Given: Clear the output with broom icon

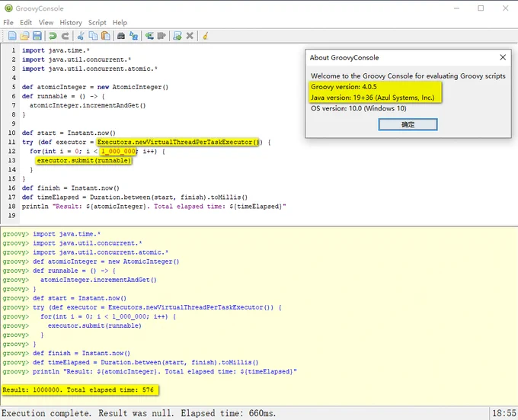Looking at the screenshot, I should click(x=205, y=36).
